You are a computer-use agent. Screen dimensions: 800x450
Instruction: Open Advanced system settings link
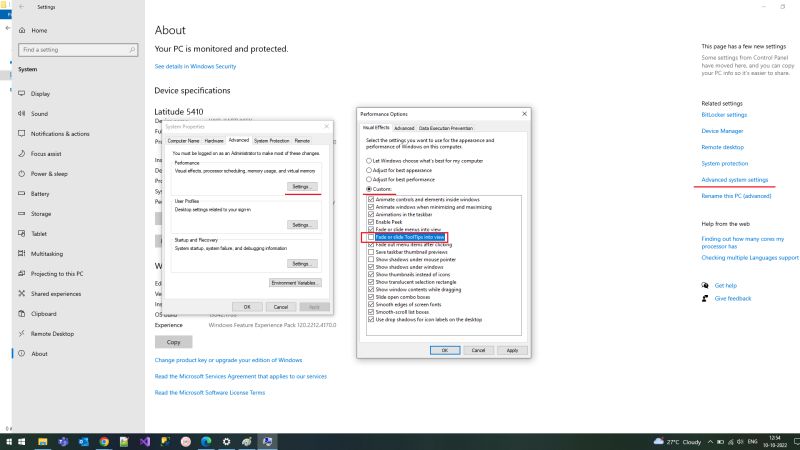pos(734,180)
